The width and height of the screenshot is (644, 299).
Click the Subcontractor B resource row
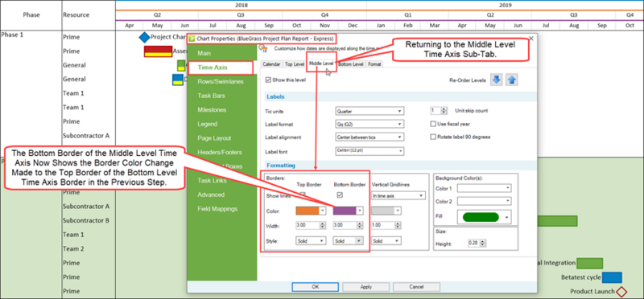coord(86,221)
